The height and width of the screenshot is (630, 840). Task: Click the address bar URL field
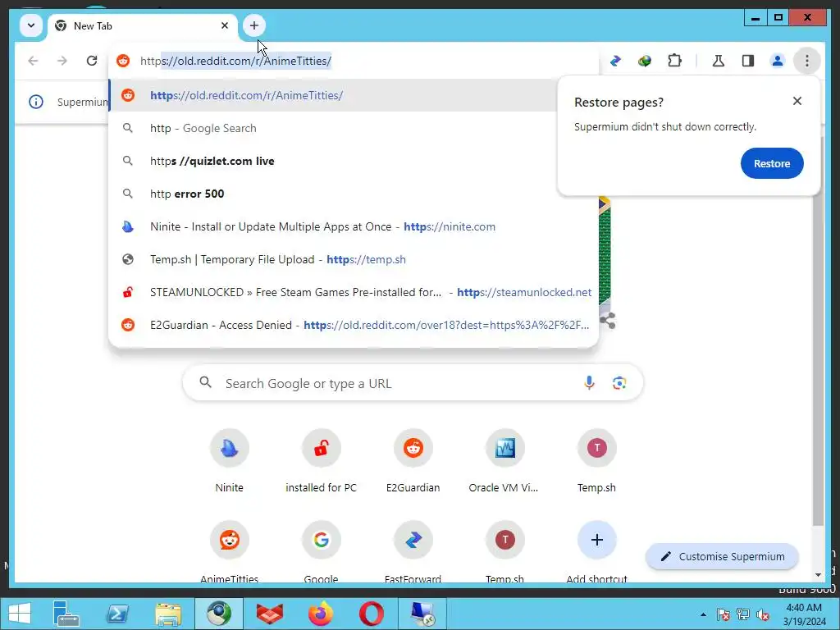(354, 61)
